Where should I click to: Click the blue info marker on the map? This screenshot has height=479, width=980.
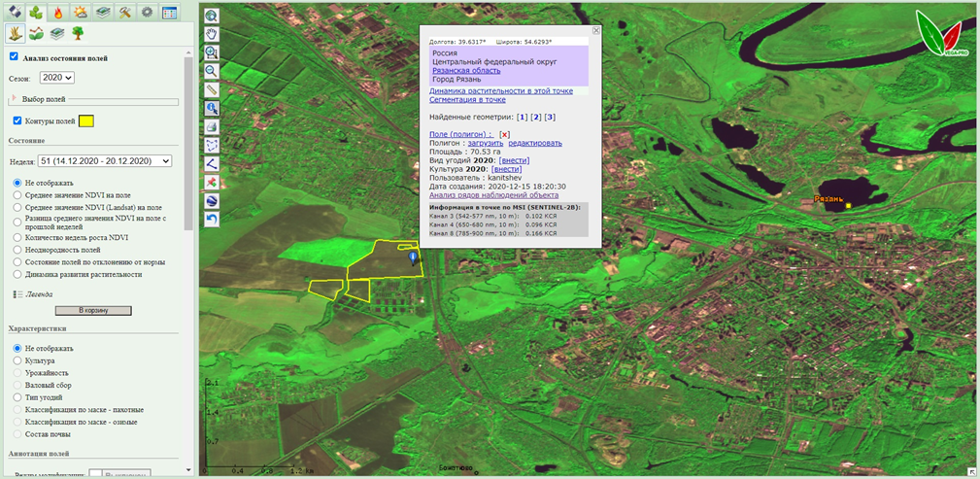point(413,257)
